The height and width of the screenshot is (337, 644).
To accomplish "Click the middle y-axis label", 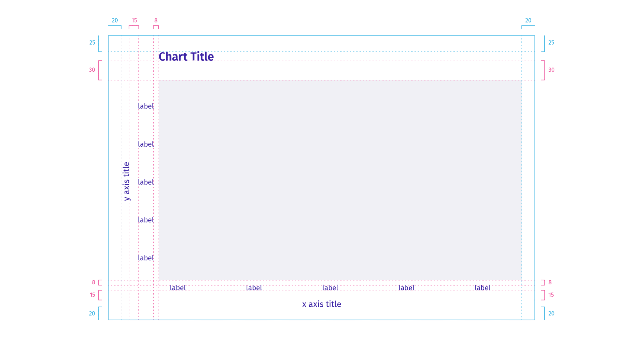I will (146, 182).
